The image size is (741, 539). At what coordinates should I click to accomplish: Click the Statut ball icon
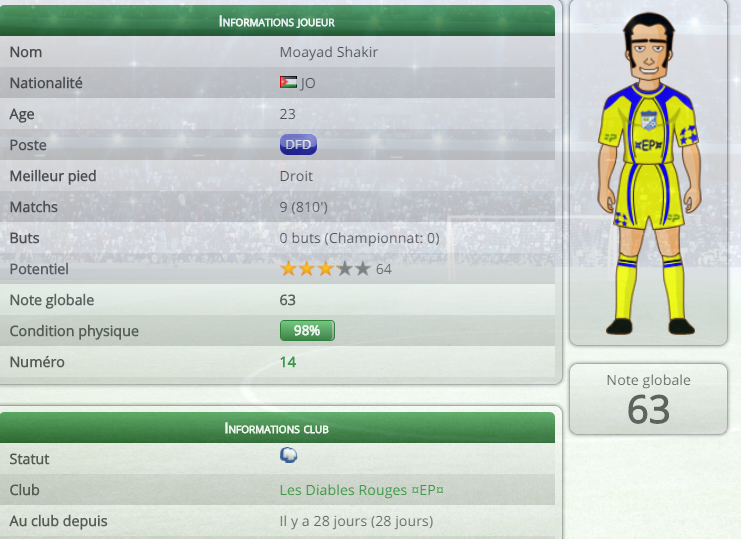pyautogui.click(x=288, y=455)
